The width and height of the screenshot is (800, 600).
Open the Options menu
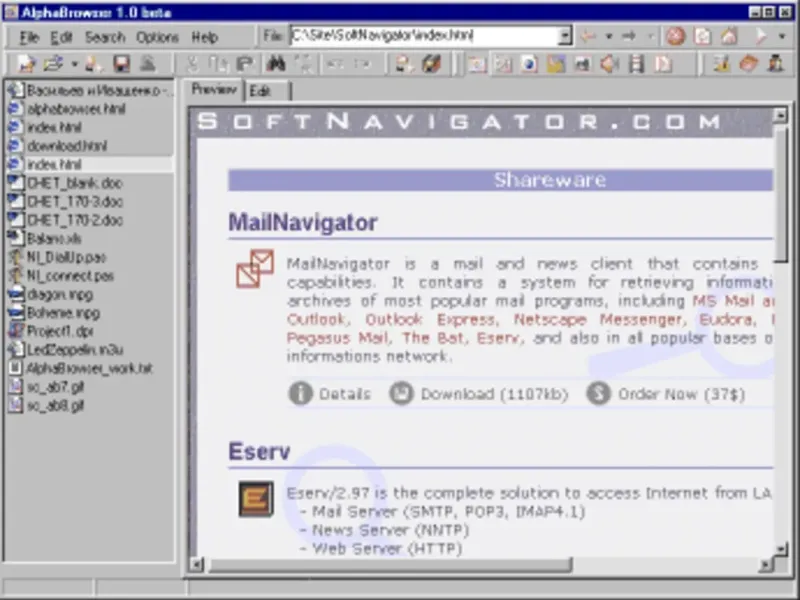coord(157,37)
